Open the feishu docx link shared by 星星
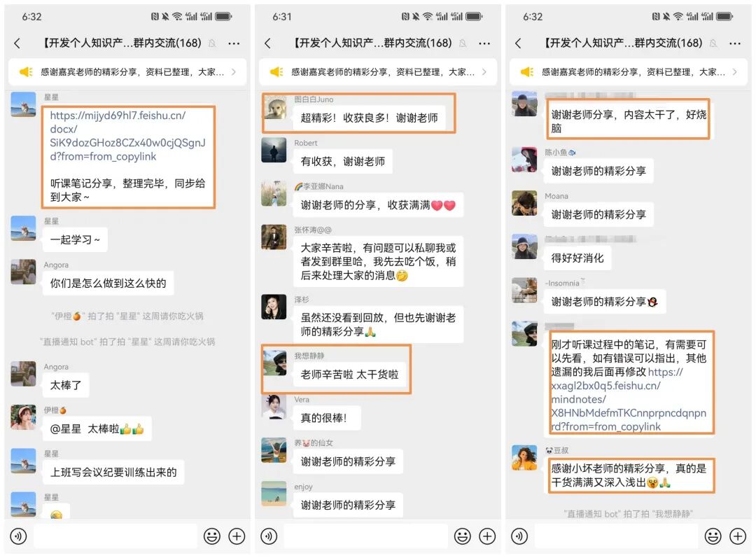 (127, 136)
